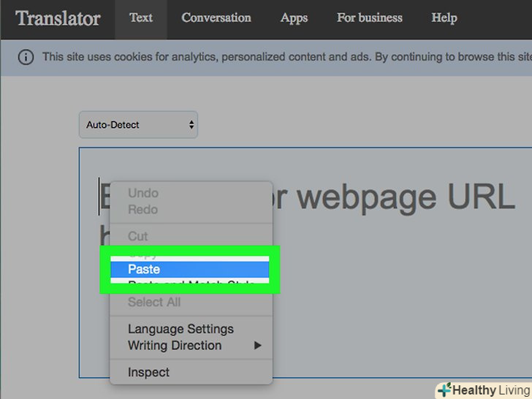This screenshot has width=532, height=399.
Task: Select Paste from the context menu
Action: click(144, 270)
